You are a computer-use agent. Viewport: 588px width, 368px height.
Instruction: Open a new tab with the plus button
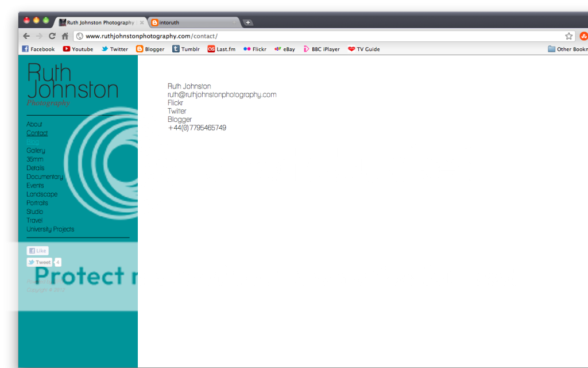tap(248, 22)
